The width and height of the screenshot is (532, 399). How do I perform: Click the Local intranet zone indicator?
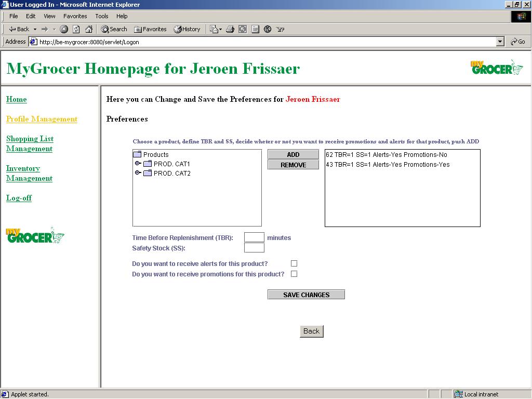pos(476,394)
